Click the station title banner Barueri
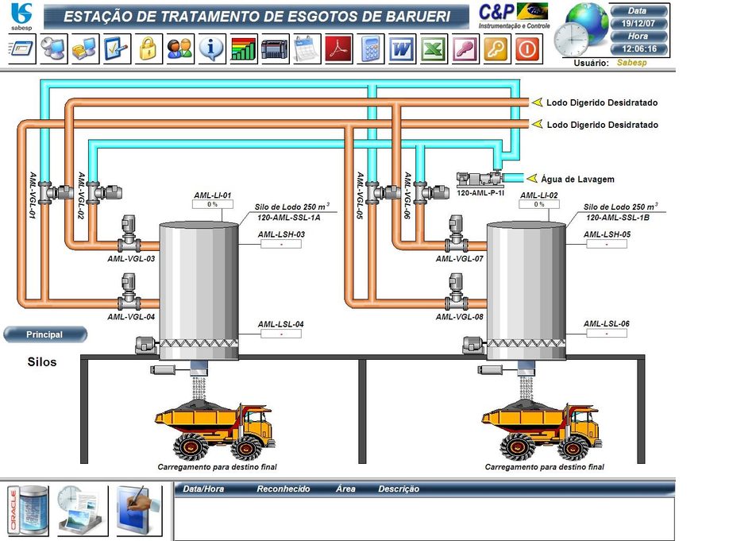The height and width of the screenshot is (541, 756). click(256, 17)
